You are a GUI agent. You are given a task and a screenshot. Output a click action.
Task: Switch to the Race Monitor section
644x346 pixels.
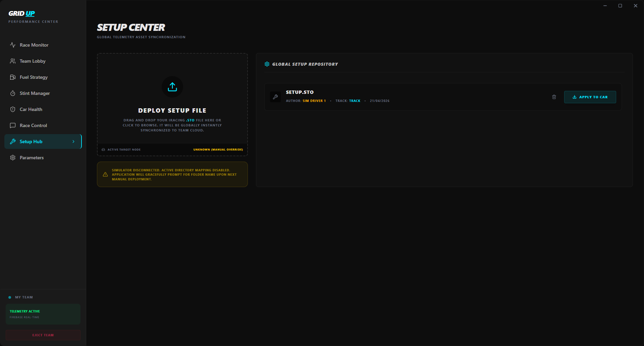click(34, 45)
